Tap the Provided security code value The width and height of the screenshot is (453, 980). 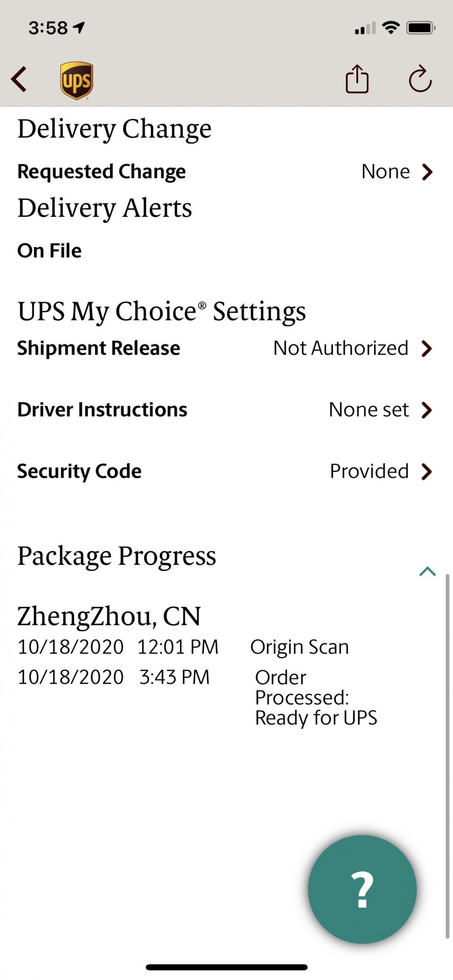[369, 471]
